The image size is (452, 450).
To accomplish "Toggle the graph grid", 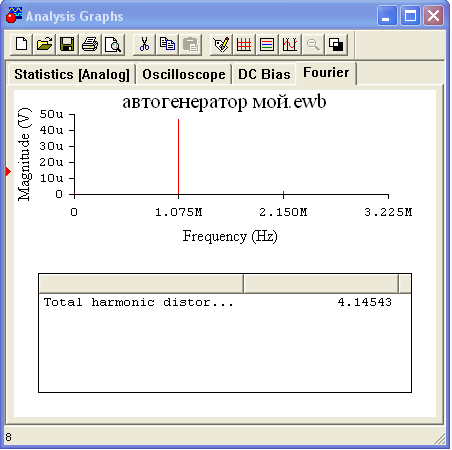I will (244, 44).
